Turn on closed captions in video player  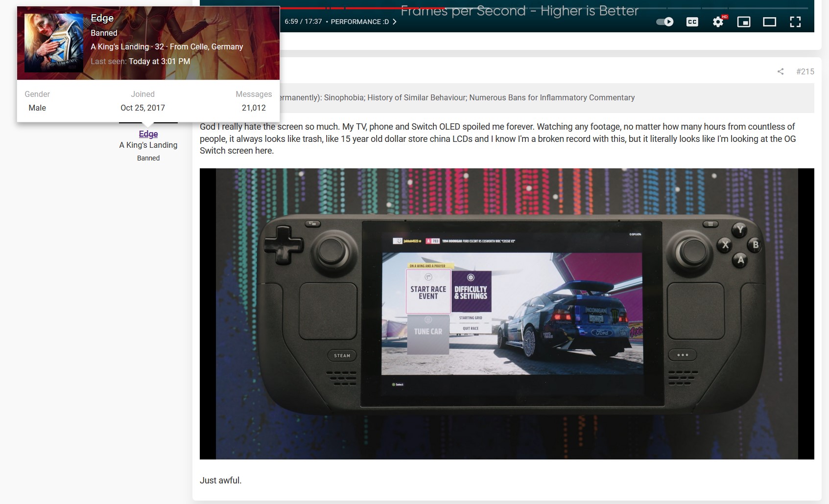(692, 22)
